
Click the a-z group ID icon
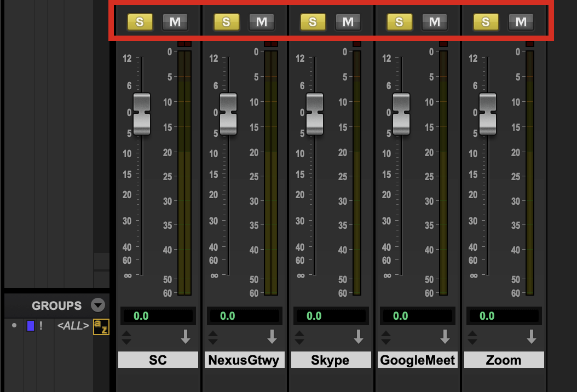101,326
